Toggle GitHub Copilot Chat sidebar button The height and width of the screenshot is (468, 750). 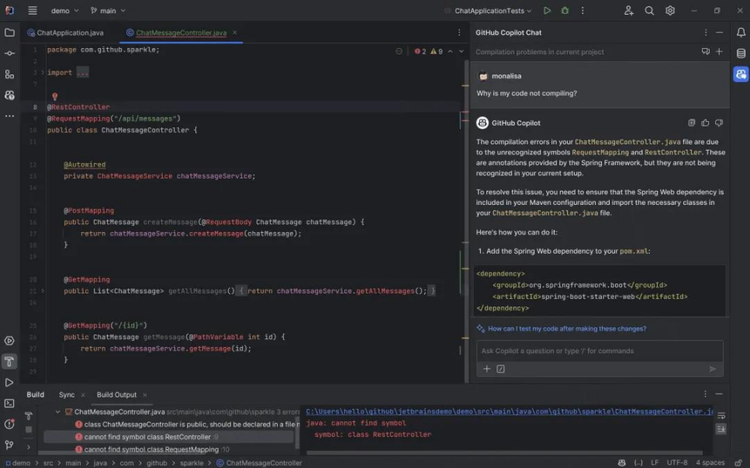(741, 74)
